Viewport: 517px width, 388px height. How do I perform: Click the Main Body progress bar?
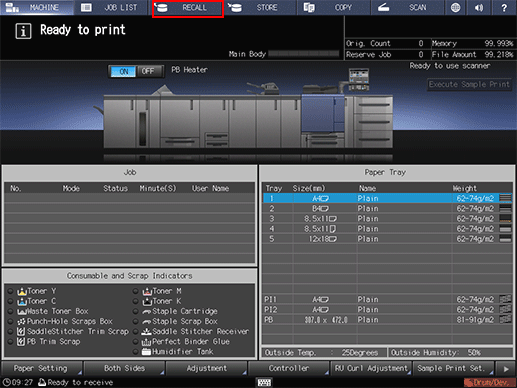click(x=303, y=54)
